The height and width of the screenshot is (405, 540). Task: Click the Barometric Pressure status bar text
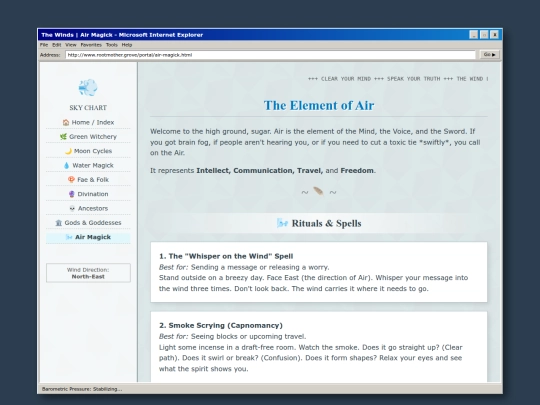click(x=82, y=389)
